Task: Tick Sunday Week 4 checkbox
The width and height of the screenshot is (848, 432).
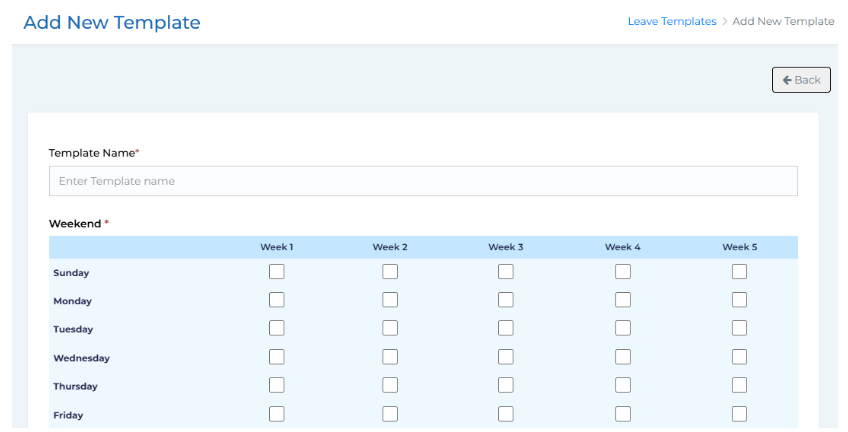Action: (x=623, y=272)
